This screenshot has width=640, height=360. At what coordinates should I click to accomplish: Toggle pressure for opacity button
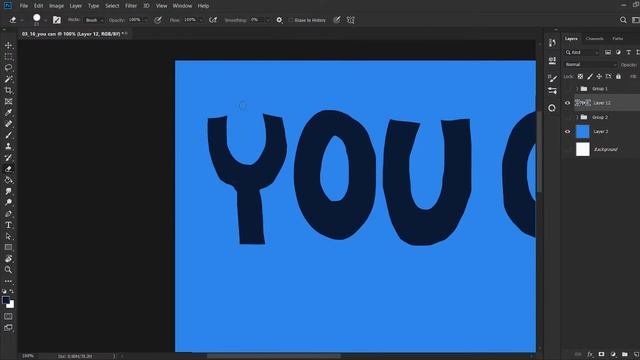tap(158, 20)
